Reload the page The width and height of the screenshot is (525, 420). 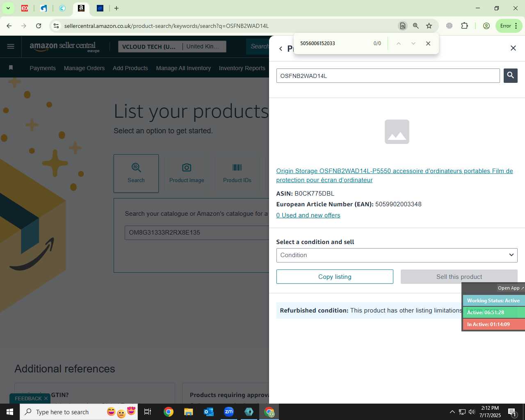click(x=39, y=26)
